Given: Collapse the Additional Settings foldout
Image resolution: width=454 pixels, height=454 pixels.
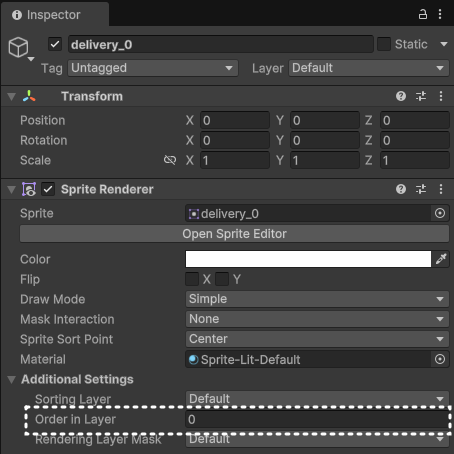Looking at the screenshot, I should [11, 380].
